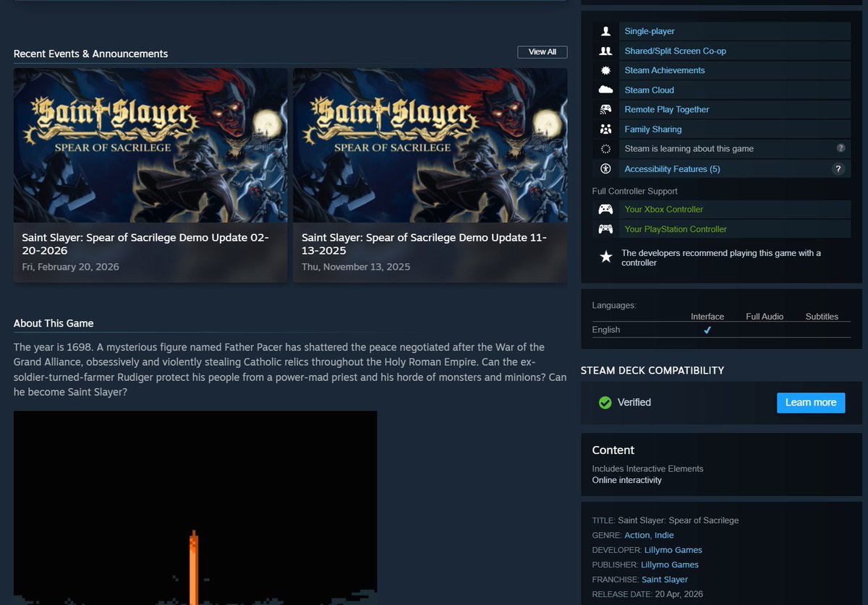Click the Action genre link
This screenshot has height=605, width=868.
coord(637,535)
